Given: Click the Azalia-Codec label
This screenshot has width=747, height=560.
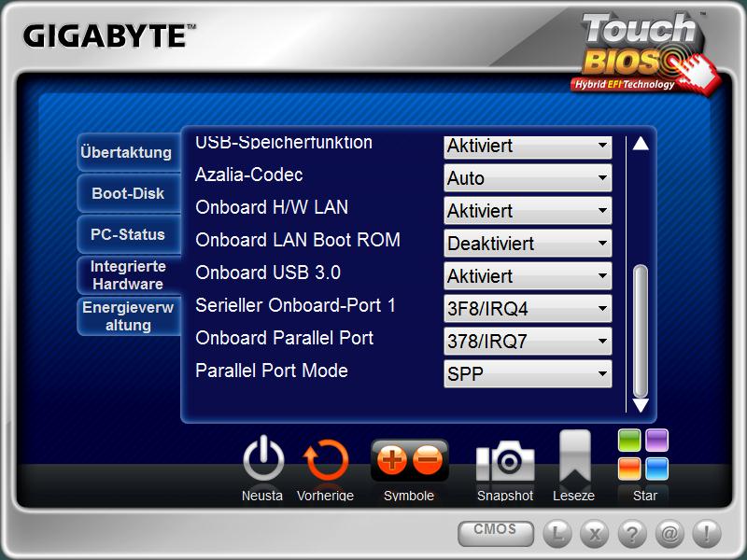Looking at the screenshot, I should [x=249, y=175].
